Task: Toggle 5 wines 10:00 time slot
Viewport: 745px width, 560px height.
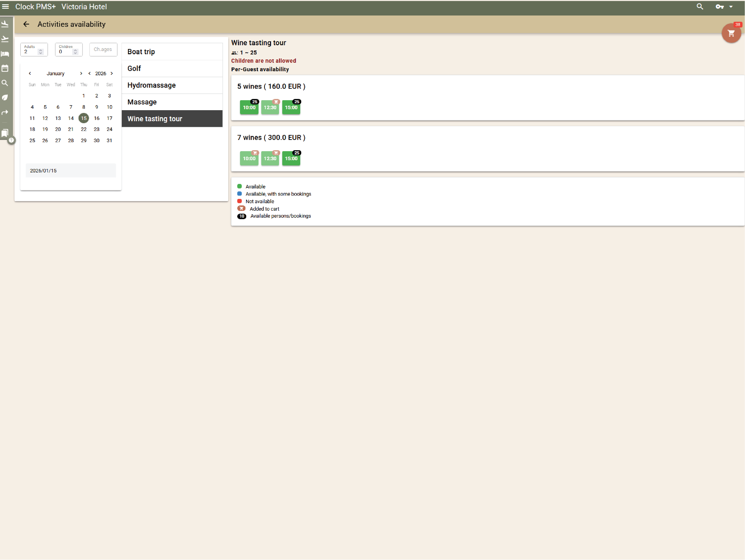Action: tap(249, 107)
